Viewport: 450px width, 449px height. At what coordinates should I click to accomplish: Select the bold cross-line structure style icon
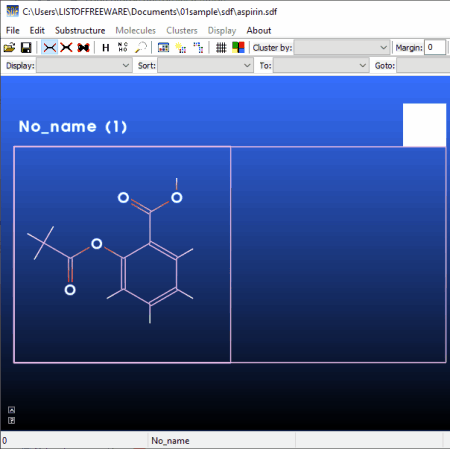coord(66,48)
